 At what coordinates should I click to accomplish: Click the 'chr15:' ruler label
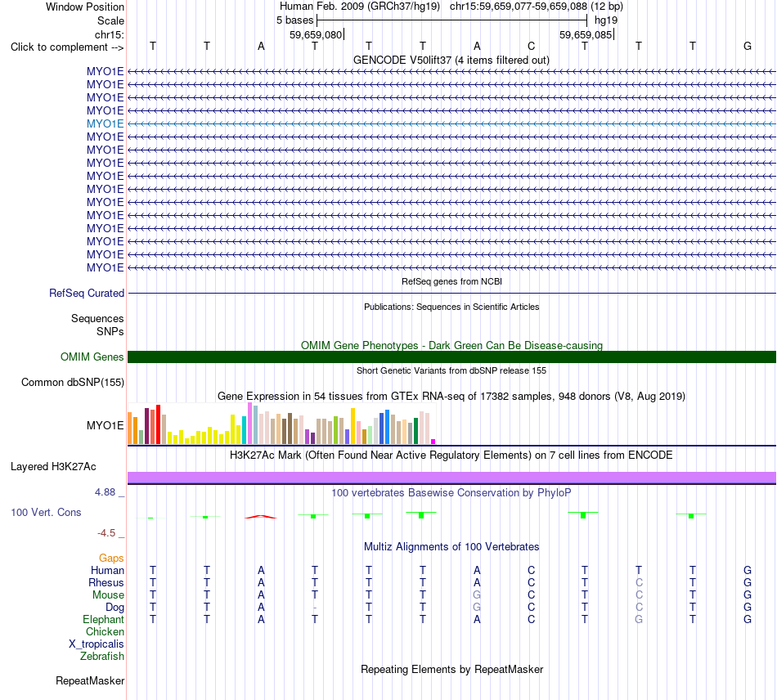pyautogui.click(x=110, y=34)
